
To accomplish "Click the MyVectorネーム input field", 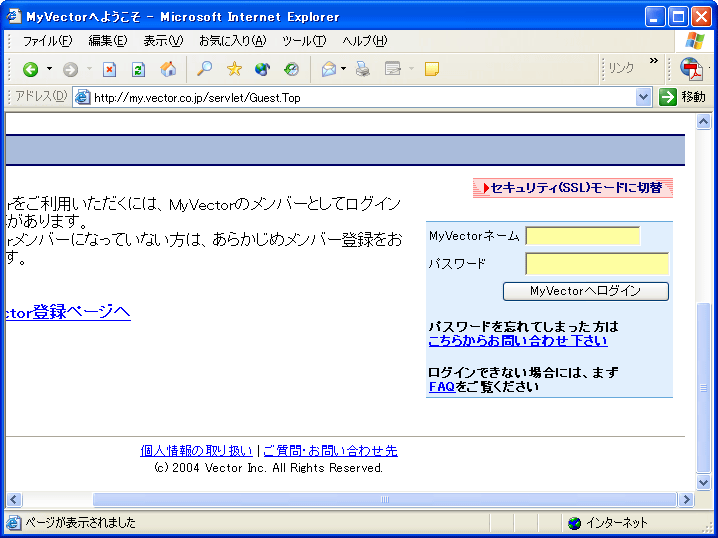I will (x=582, y=236).
